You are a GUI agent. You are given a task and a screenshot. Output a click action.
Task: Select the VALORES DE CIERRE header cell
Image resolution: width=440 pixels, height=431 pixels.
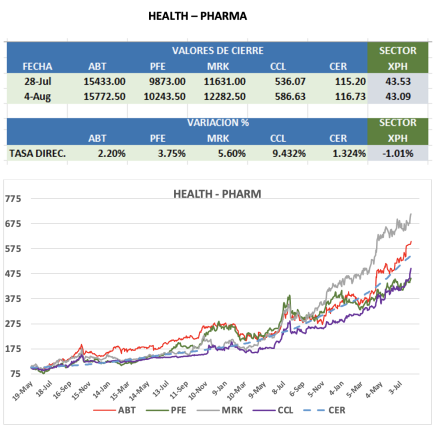[218, 51]
